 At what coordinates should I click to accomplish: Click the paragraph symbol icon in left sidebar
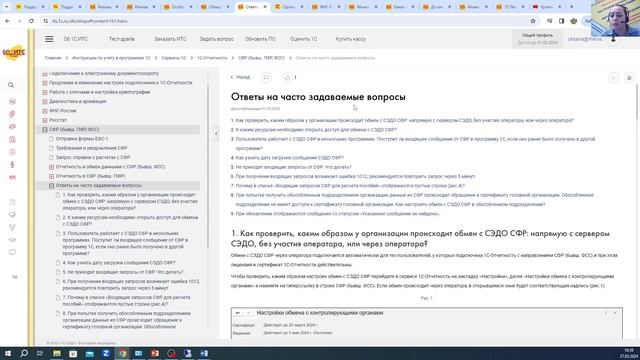pos(12,164)
